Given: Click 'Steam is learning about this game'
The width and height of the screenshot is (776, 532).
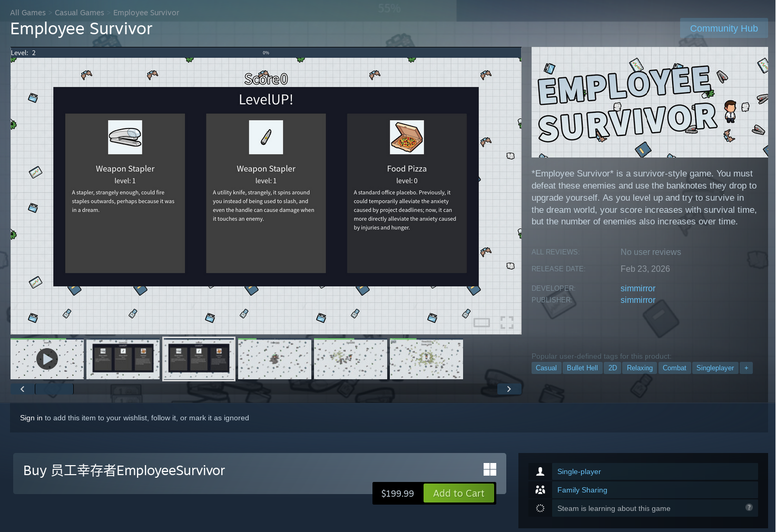Looking at the screenshot, I should pos(614,508).
